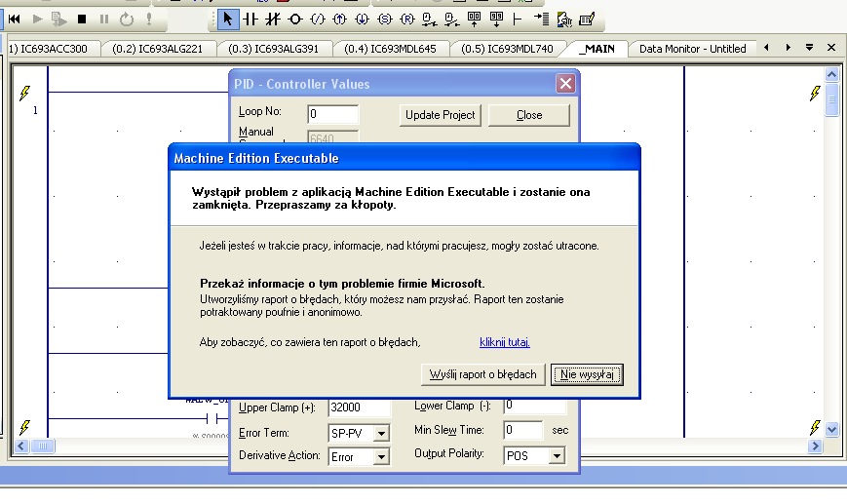Click the bottom-left lightning bolt icon in editor
Screen dimensions: 847x504
pos(24,427)
